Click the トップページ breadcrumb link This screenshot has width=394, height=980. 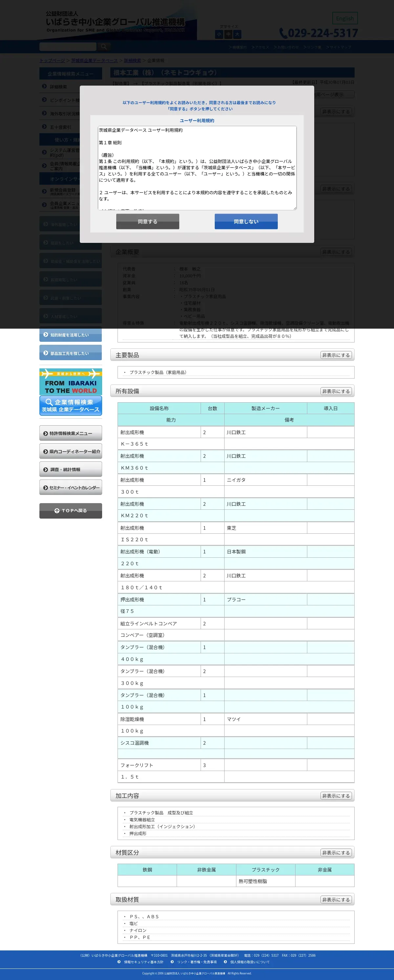(x=52, y=60)
